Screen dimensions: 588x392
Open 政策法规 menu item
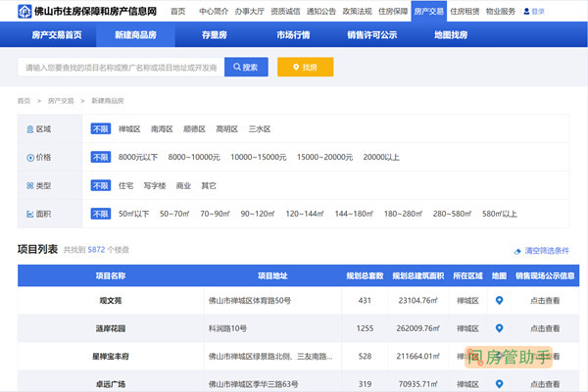tap(357, 11)
